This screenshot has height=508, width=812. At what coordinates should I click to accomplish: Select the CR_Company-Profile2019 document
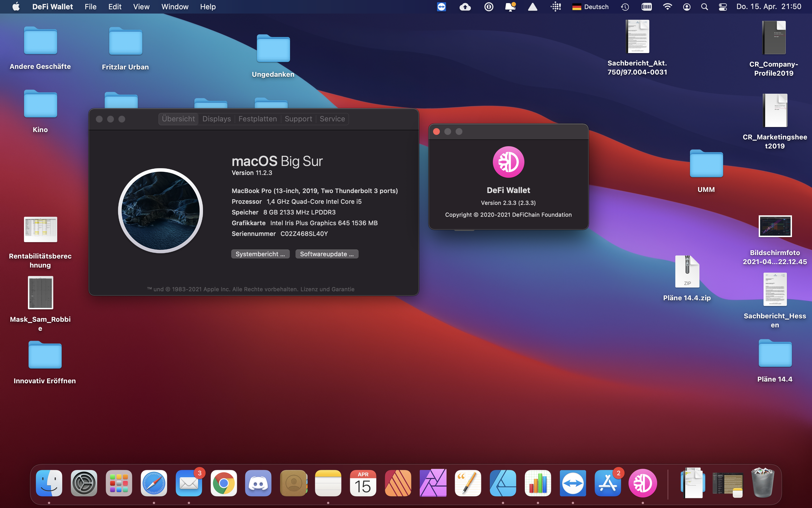774,38
